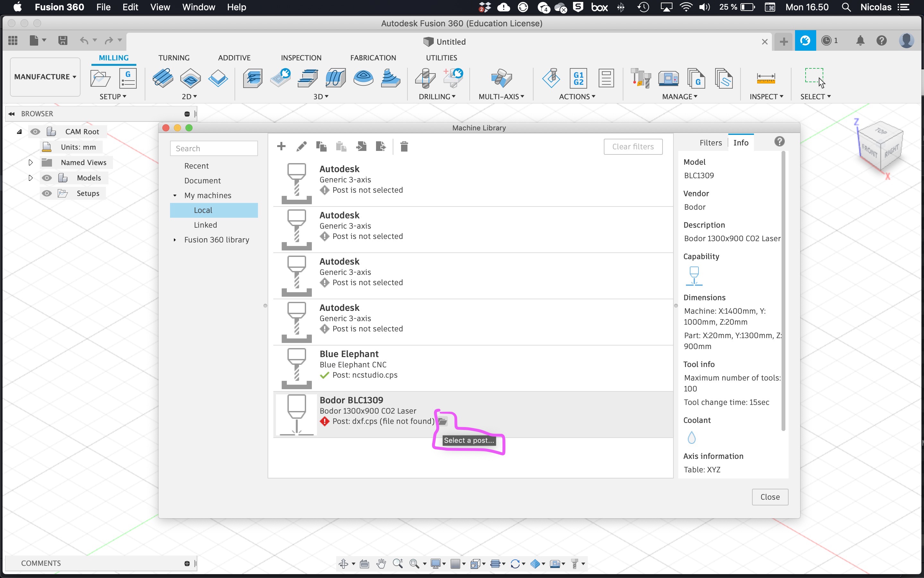This screenshot has width=924, height=578.
Task: Click the edit machine pencil icon
Action: pos(301,146)
